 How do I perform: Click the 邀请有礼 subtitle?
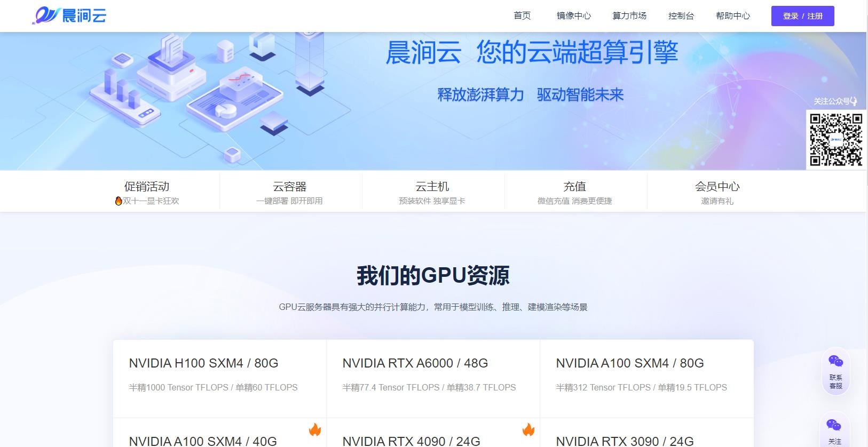pyautogui.click(x=717, y=201)
